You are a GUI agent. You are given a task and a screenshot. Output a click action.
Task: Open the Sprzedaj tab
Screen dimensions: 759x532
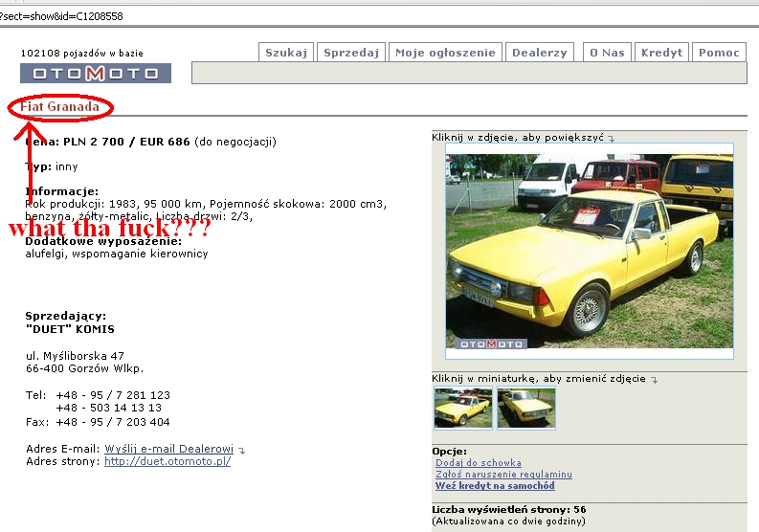(351, 53)
